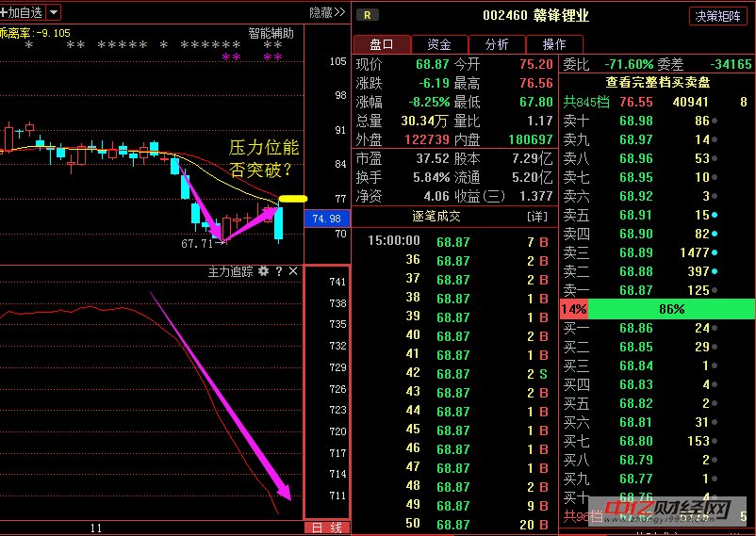Select the 卖一 price 68.87
Viewport: 756px width, 536px height.
coord(636,290)
